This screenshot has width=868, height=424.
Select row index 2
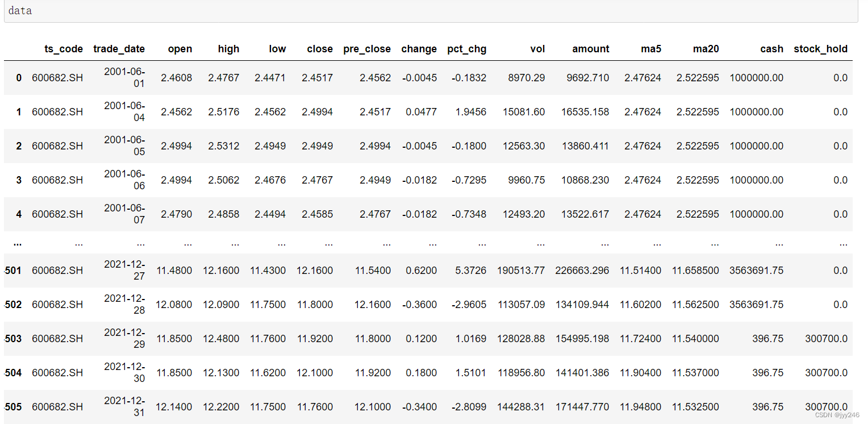click(19, 146)
